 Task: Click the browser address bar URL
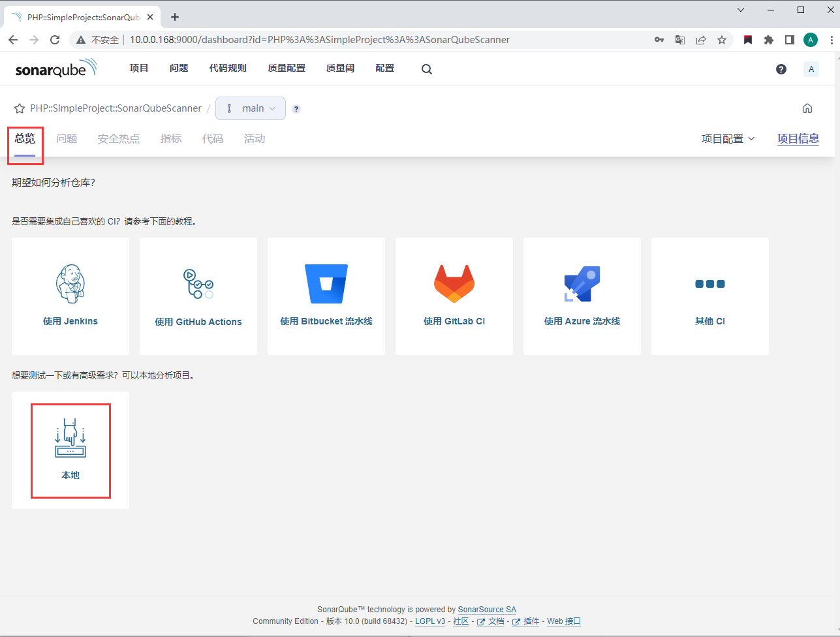[320, 40]
